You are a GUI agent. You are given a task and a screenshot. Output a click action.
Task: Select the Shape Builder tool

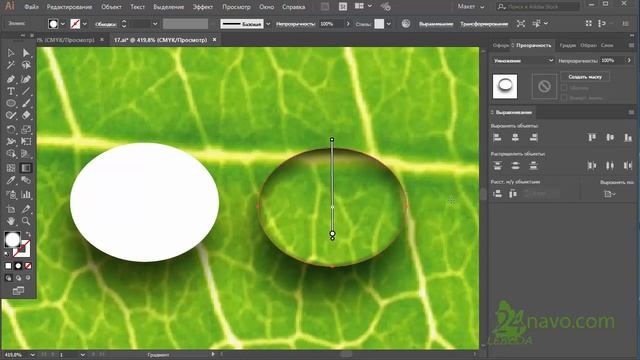(11, 154)
